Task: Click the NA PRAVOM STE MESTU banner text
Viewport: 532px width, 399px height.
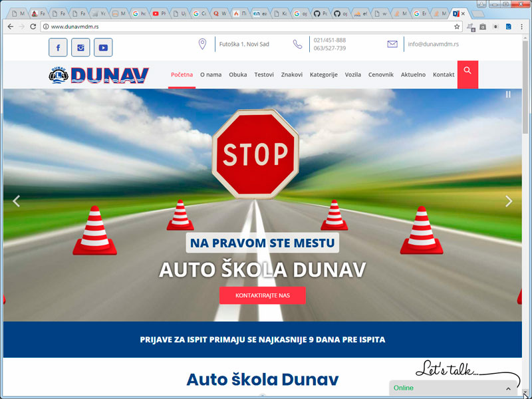Action: coord(262,243)
